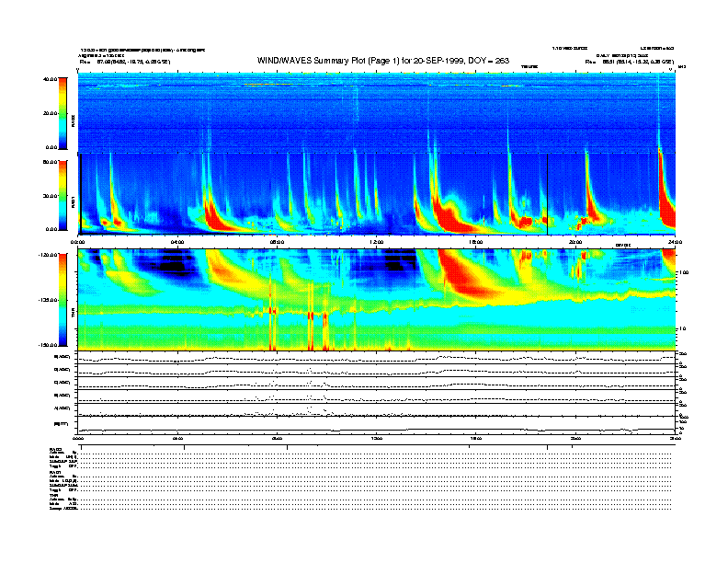Click the -150.00 label on TNR color scale
This screenshot has height=563, width=728.
pos(48,345)
